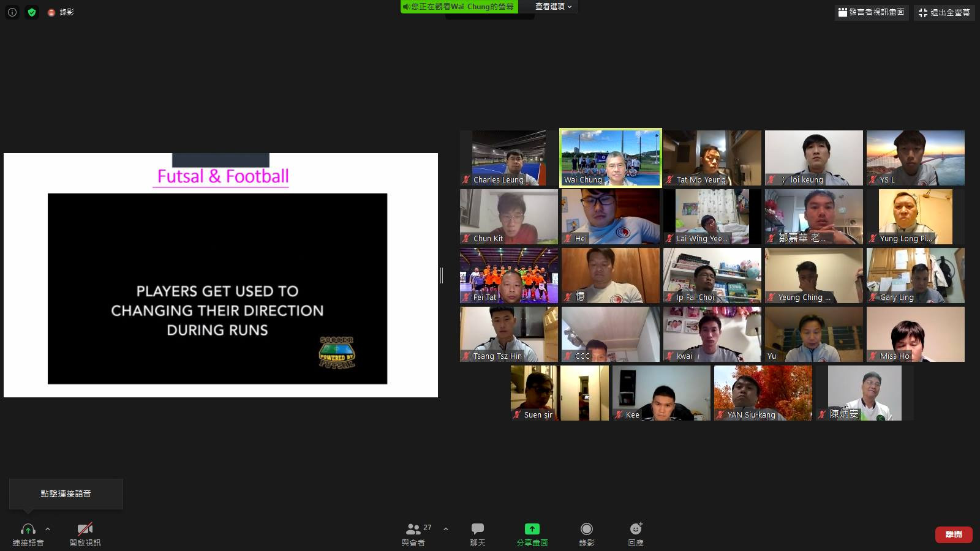980x551 pixels.
Task: Click the connect audio tooltip
Action: [x=66, y=493]
